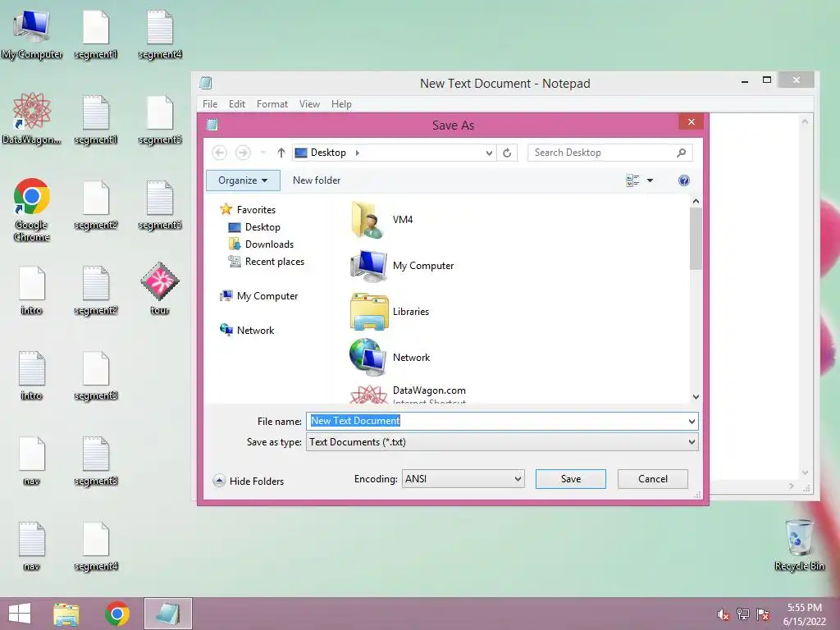Open Notepad Help menu

tap(341, 104)
